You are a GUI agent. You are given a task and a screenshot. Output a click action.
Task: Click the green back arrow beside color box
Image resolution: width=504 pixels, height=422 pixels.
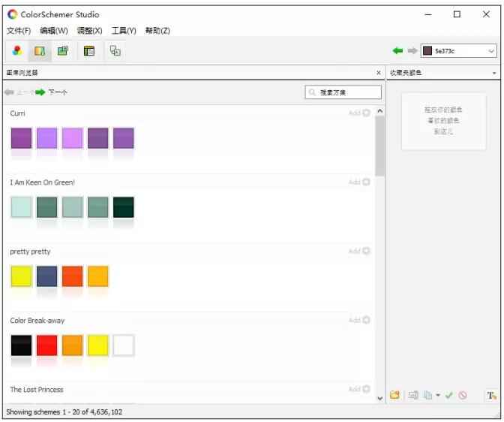(397, 51)
